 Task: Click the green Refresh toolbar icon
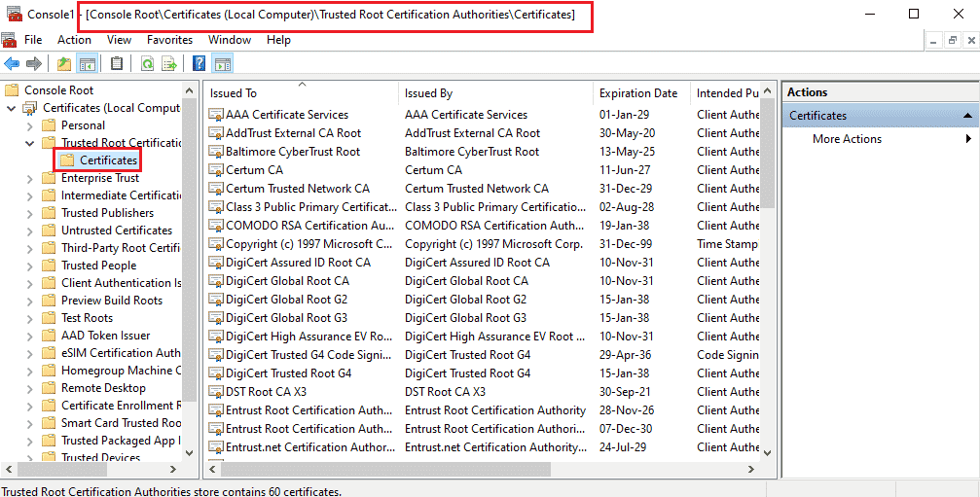[147, 63]
